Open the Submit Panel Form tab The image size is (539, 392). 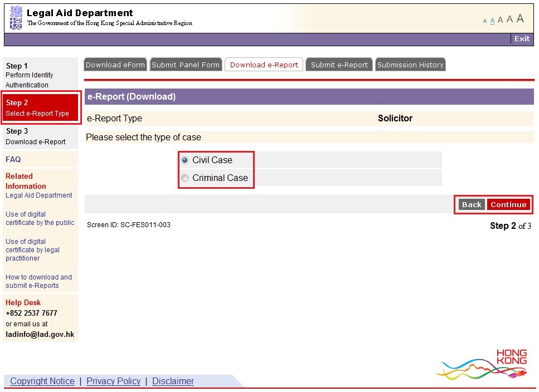pos(186,64)
